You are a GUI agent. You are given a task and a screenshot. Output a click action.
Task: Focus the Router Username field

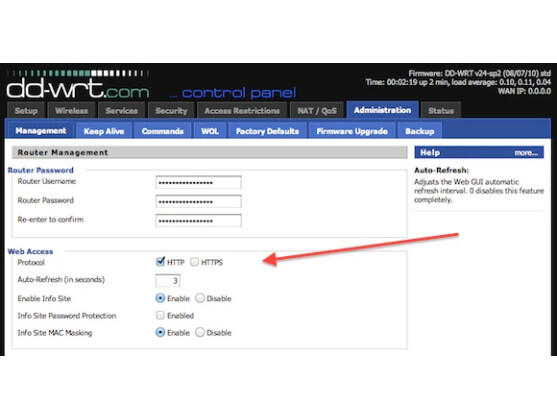click(198, 182)
